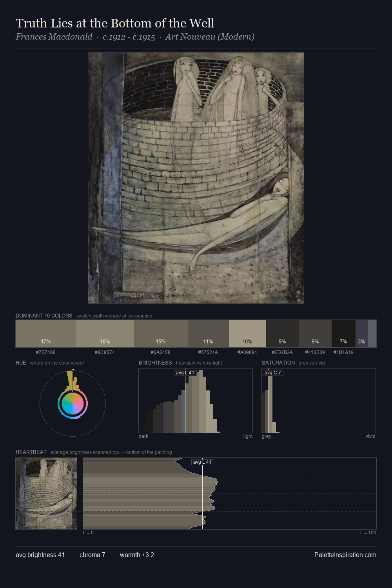Viewport: 392px width, 588px height.
Task: Pick the 11% swatch #57524A
Action: [x=208, y=334]
